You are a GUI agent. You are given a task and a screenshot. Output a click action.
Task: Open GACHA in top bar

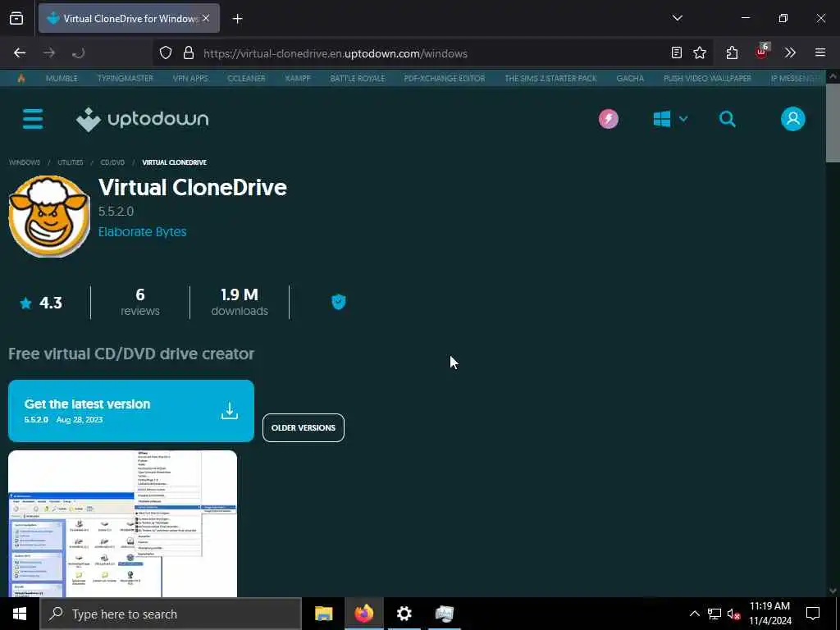coord(630,78)
